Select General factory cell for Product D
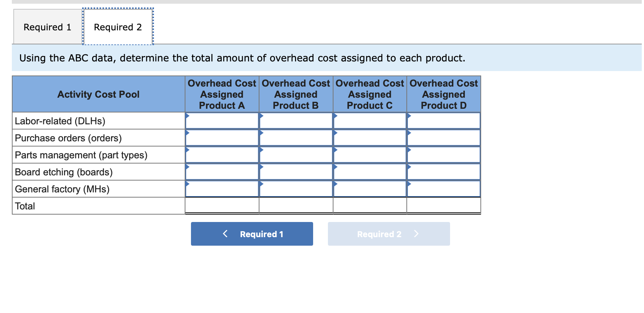Screen dimensions: 644x313 (x=444, y=189)
